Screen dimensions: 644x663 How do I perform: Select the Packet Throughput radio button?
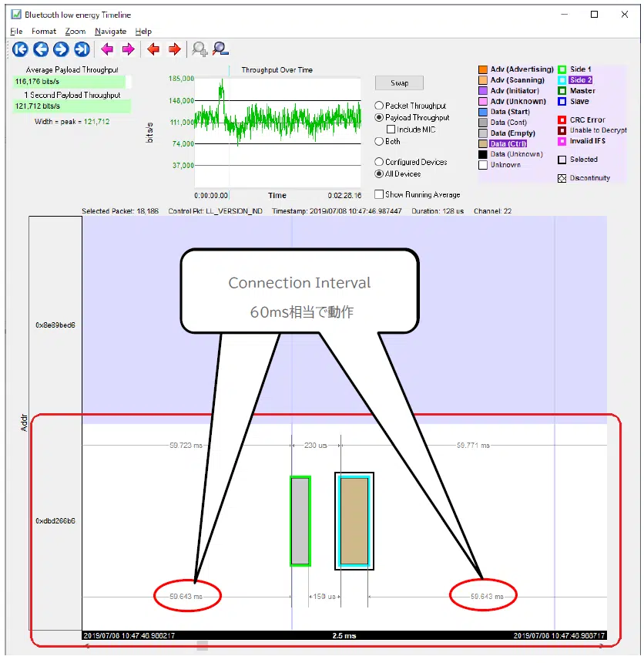(379, 106)
